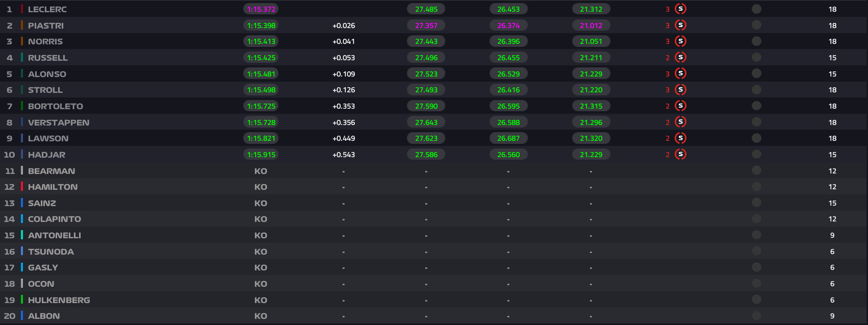This screenshot has height=325, width=868.
Task: Click the lap count in Albon's row
Action: (832, 316)
